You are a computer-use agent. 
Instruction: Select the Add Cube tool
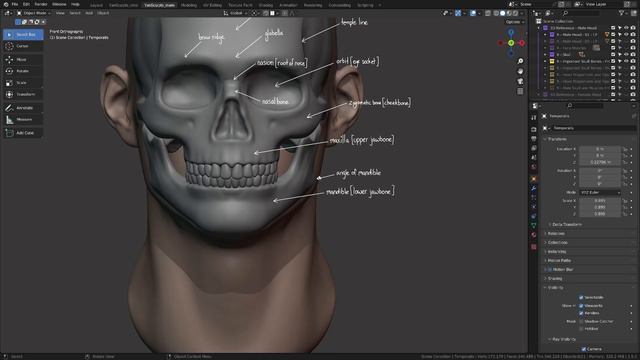point(23,133)
